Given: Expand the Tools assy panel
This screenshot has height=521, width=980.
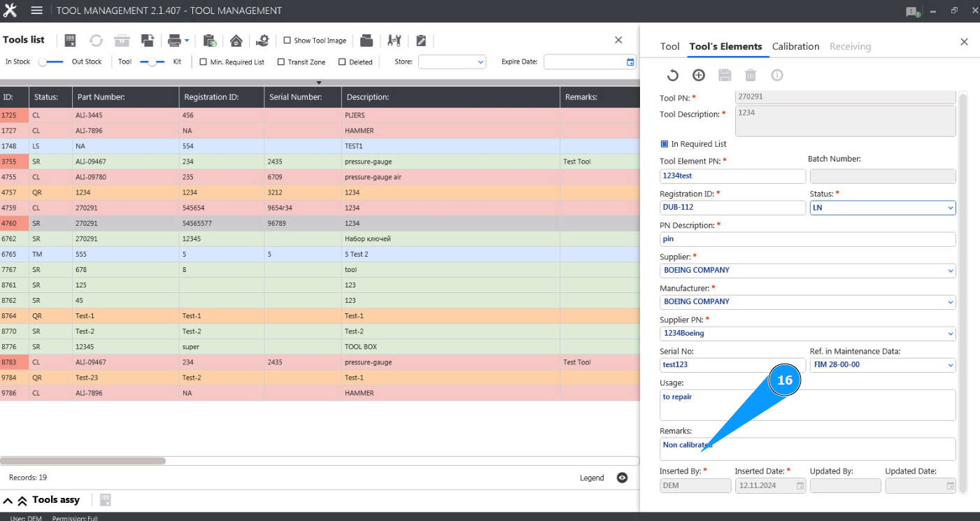Looking at the screenshot, I should 8,500.
